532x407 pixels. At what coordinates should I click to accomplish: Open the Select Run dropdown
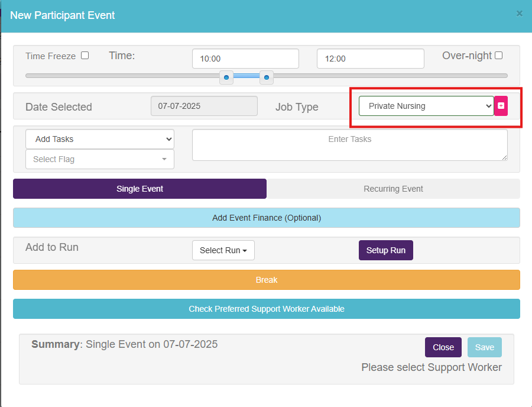223,250
